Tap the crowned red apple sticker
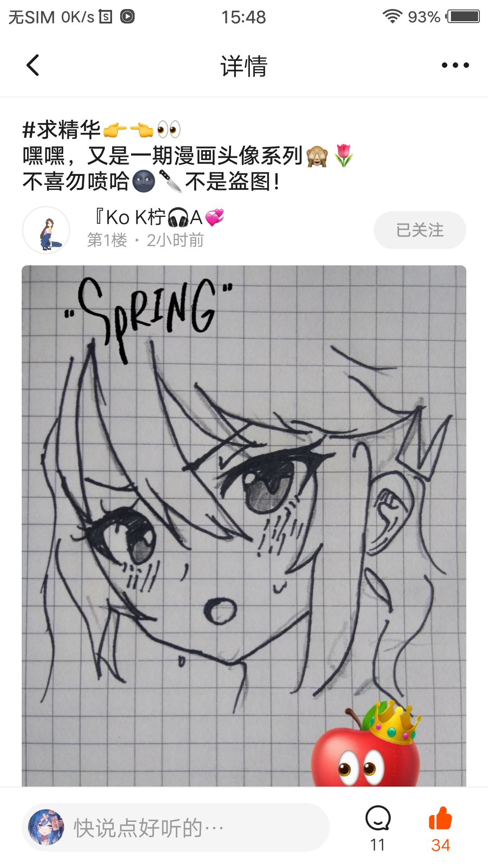The image size is (488, 868). coord(366,744)
